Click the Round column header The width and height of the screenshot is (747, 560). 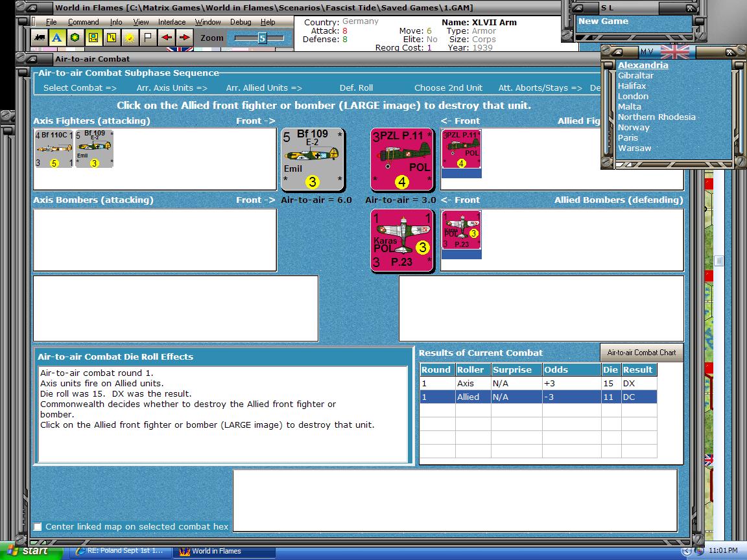[437, 370]
